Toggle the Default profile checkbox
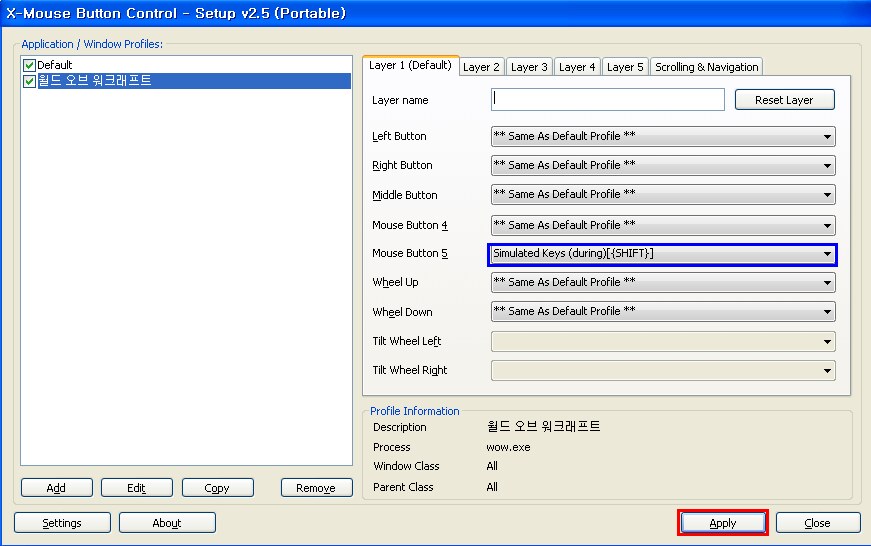This screenshot has width=871, height=546. (30, 66)
